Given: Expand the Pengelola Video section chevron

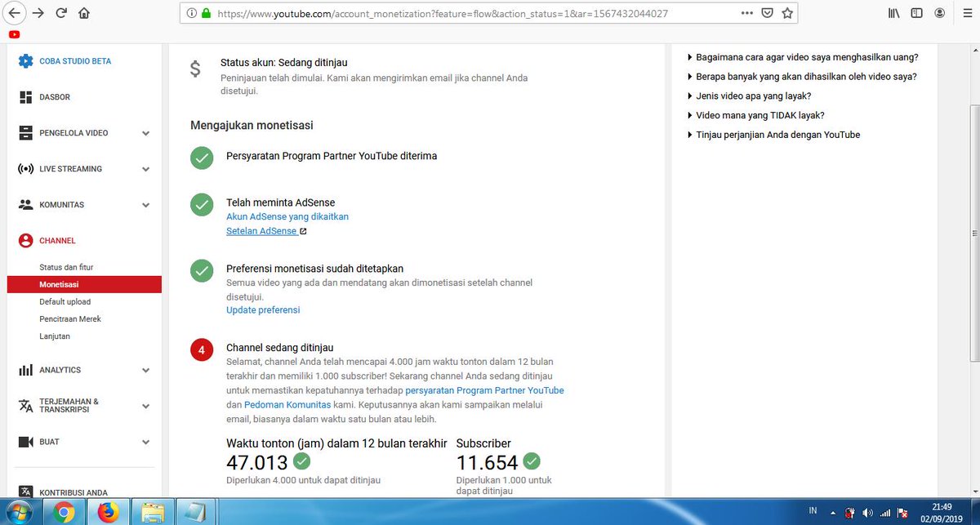Looking at the screenshot, I should click(145, 133).
